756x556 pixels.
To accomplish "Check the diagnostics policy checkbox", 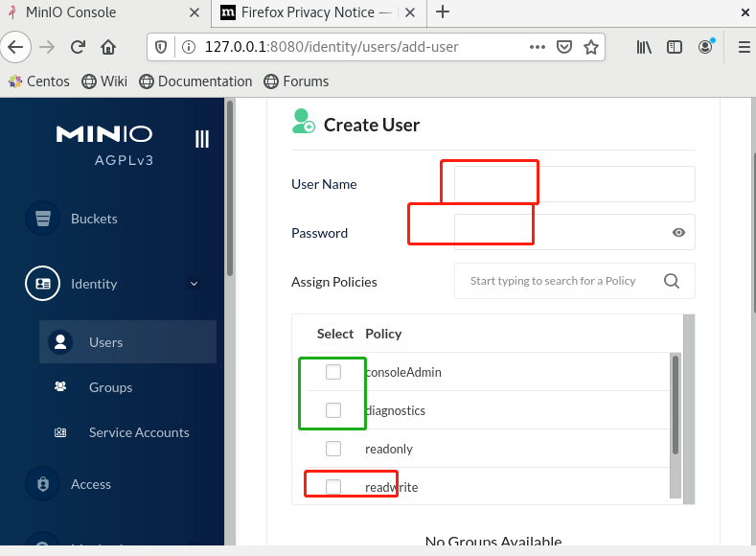I will click(x=333, y=410).
